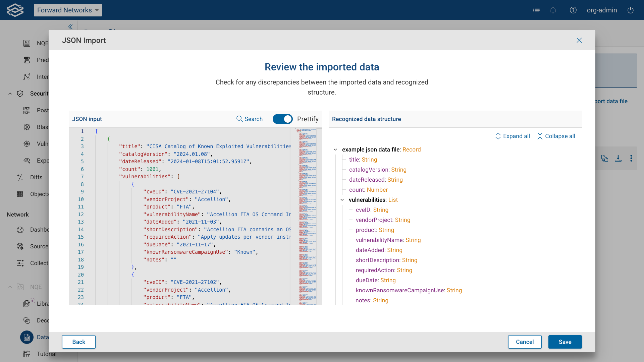
Task: Click the copy file icon near the download arrow
Action: [605, 158]
